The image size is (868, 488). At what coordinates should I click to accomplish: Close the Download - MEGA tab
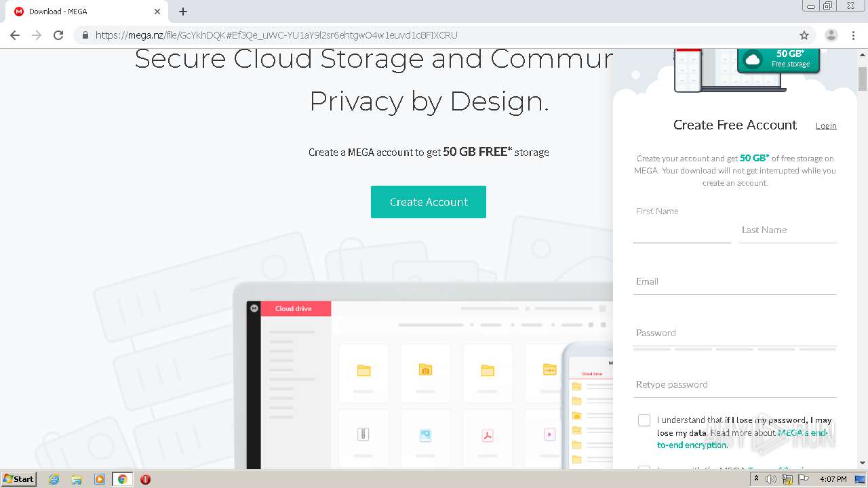click(x=157, y=12)
